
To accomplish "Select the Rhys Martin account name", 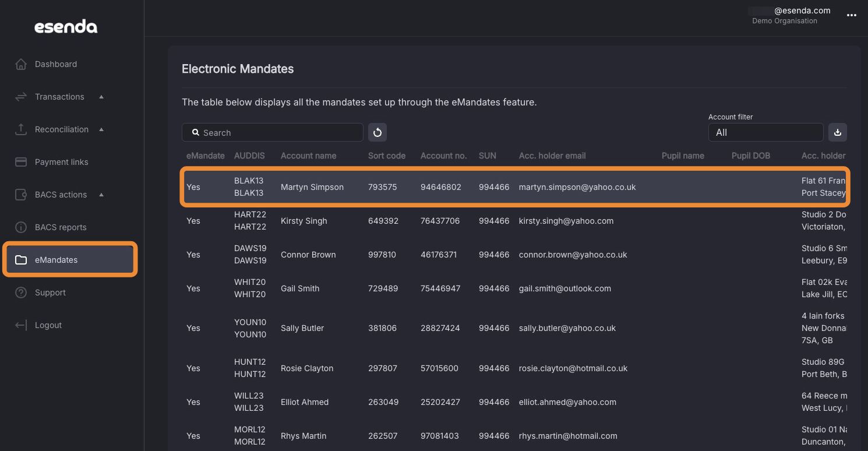I will (304, 436).
